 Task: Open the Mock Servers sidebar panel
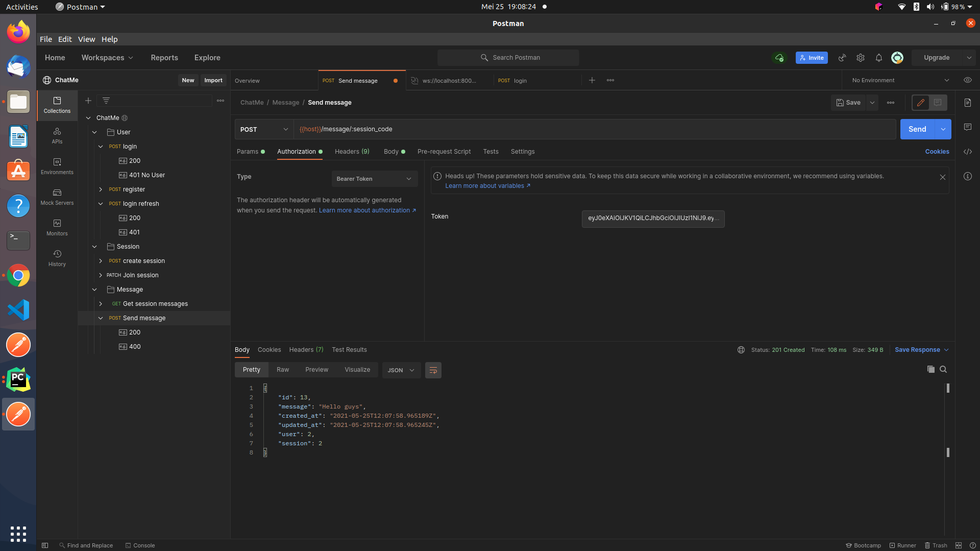click(x=57, y=197)
